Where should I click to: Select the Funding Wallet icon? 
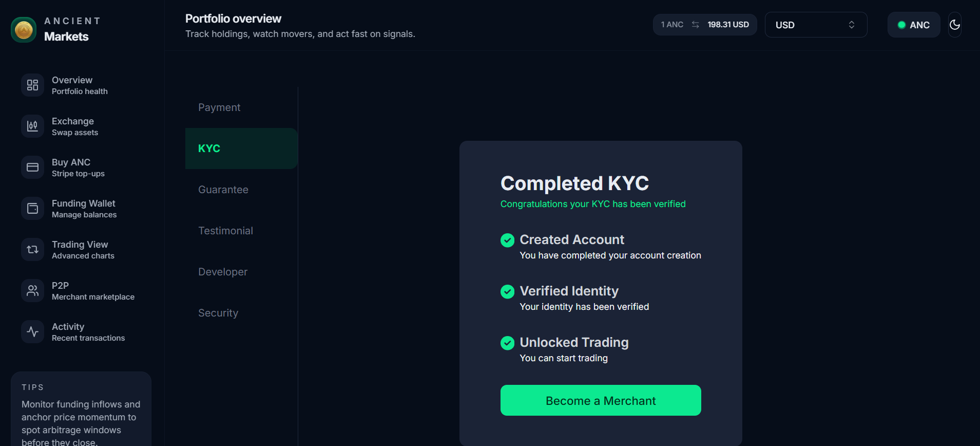coord(32,209)
